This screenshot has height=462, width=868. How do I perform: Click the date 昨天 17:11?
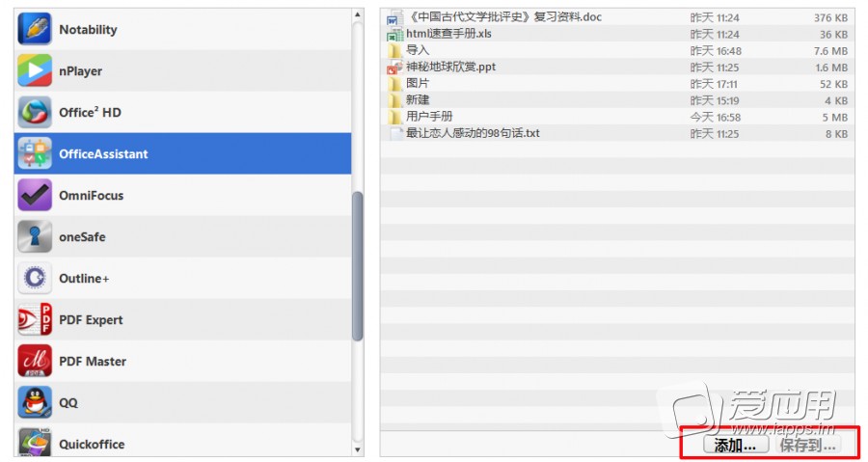(x=714, y=84)
